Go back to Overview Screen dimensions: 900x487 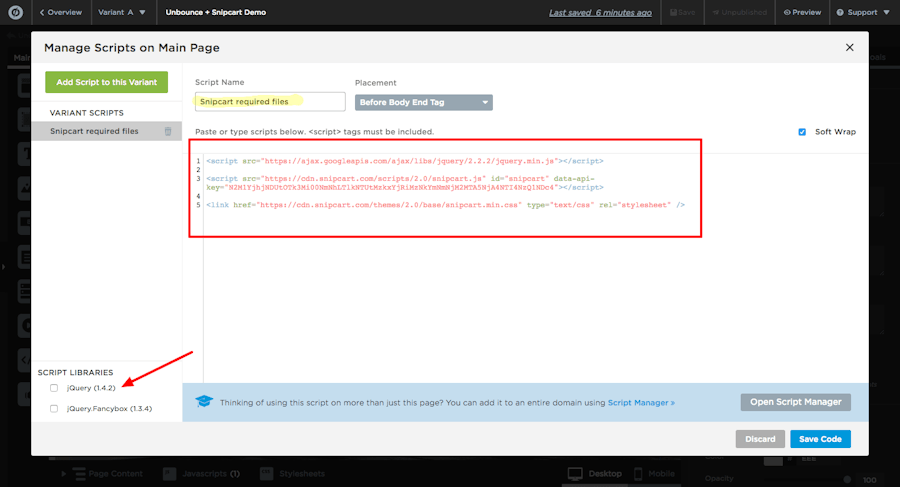pyautogui.click(x=60, y=12)
